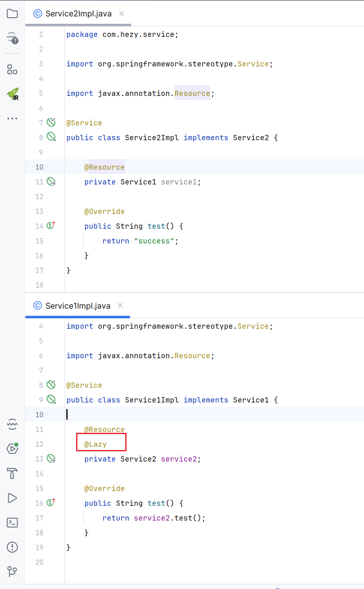
Task: Click the 'public class Service2Impl' declaration
Action: coord(172,138)
